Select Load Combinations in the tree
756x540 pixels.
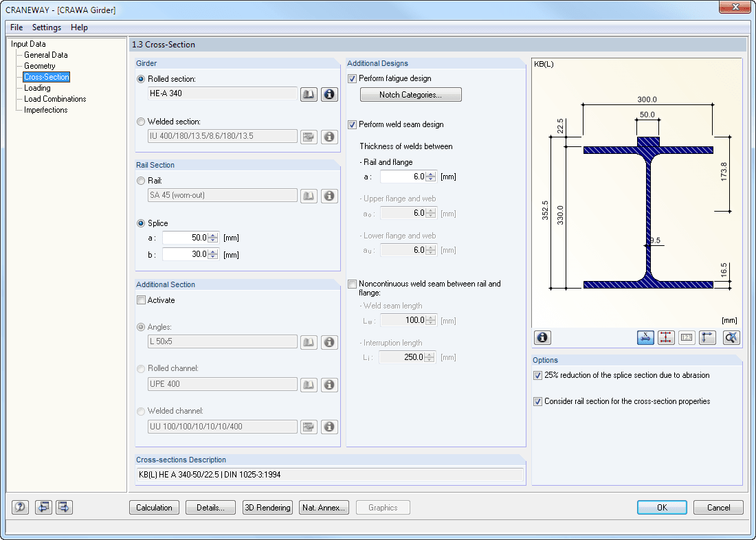[x=55, y=100]
